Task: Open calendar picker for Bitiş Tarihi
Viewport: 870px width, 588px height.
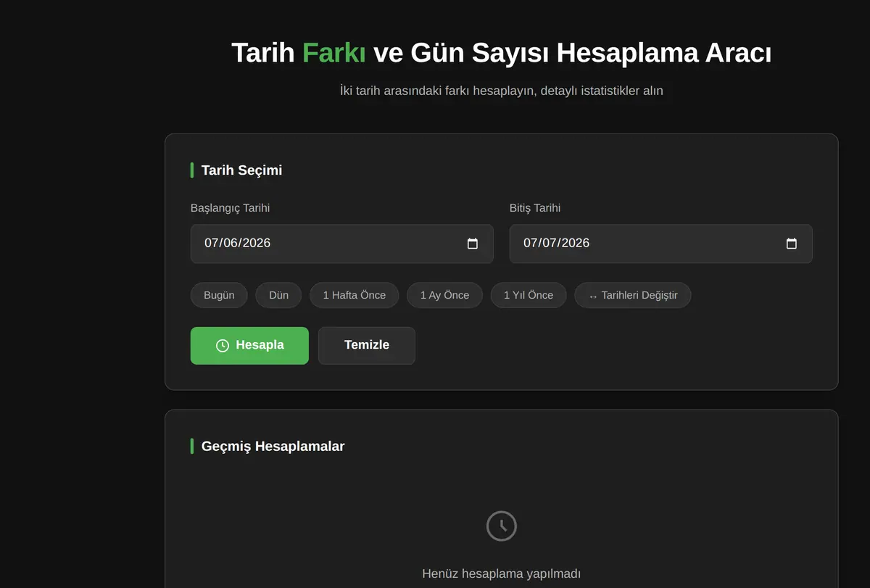Action: 792,244
